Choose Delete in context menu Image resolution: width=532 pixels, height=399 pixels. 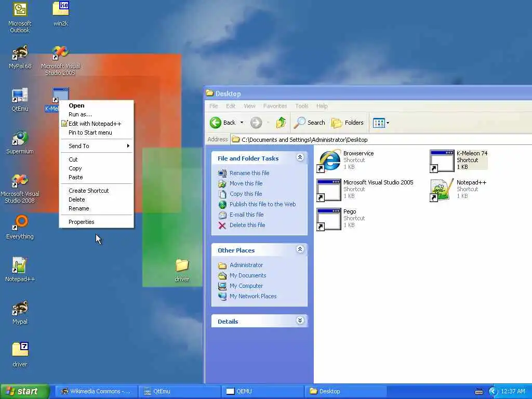(96, 199)
